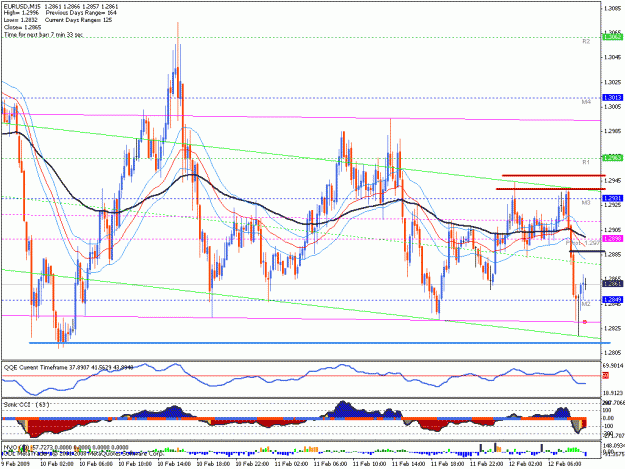Click the 1.3025 price axis label
625x469 pixels.
click(x=613, y=82)
